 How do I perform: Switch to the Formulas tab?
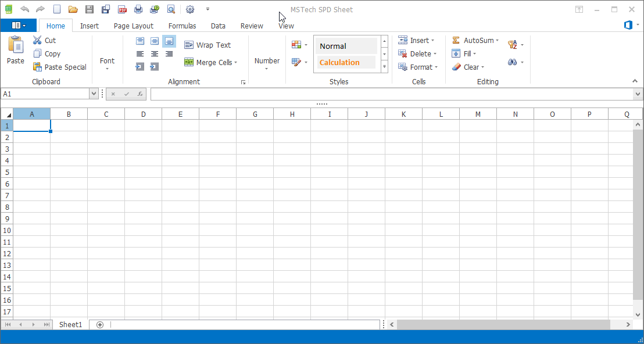183,26
